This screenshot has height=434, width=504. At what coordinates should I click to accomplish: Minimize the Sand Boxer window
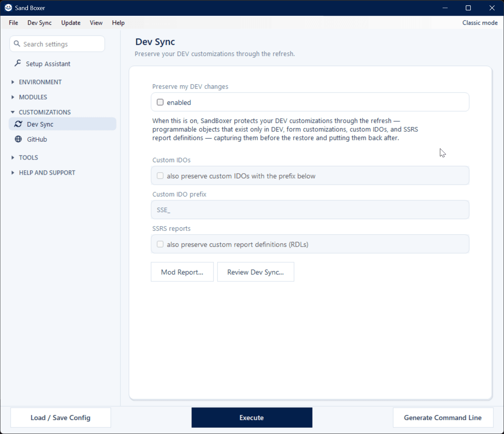[445, 8]
